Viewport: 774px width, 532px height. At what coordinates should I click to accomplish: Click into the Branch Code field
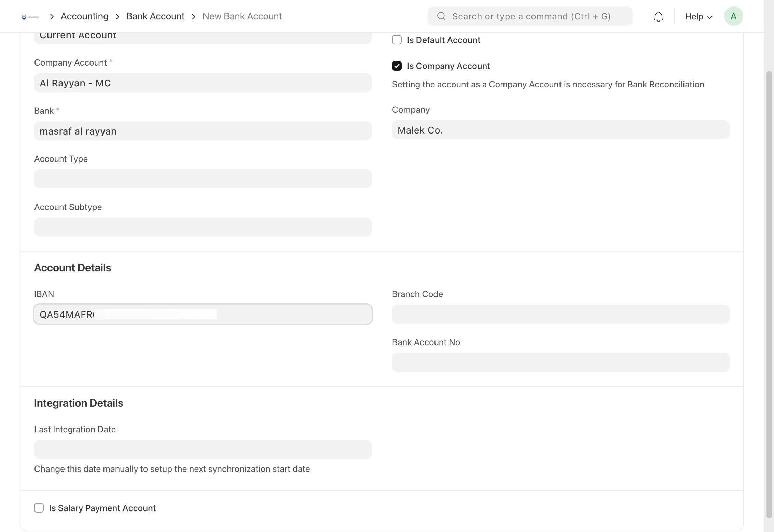click(x=561, y=314)
